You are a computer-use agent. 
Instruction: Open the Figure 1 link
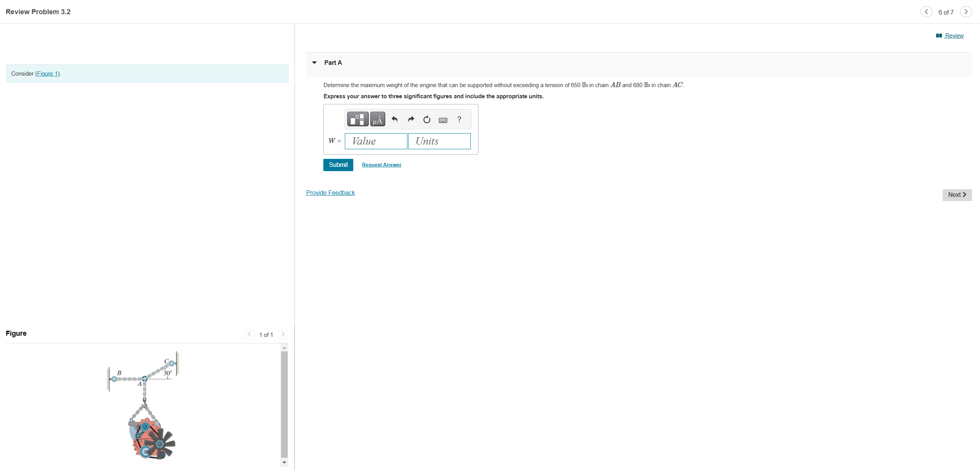48,74
